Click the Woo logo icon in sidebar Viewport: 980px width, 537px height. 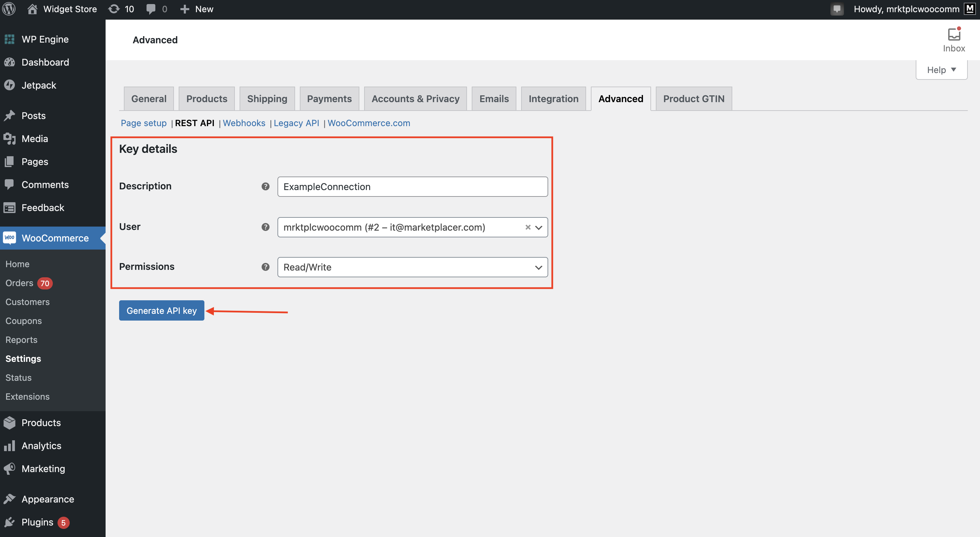pos(9,238)
